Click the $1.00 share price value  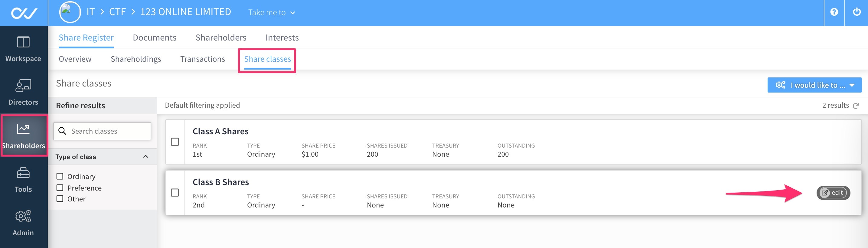coord(310,154)
